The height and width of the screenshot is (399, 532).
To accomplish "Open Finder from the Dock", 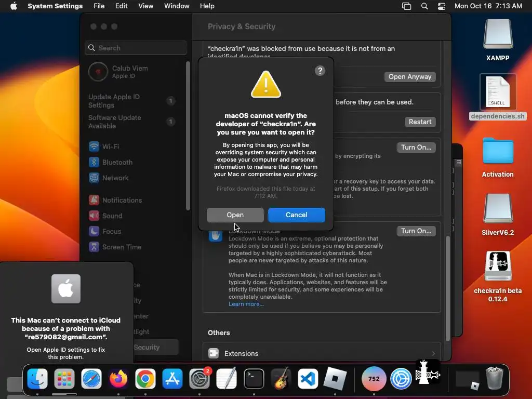I will pyautogui.click(x=37, y=379).
